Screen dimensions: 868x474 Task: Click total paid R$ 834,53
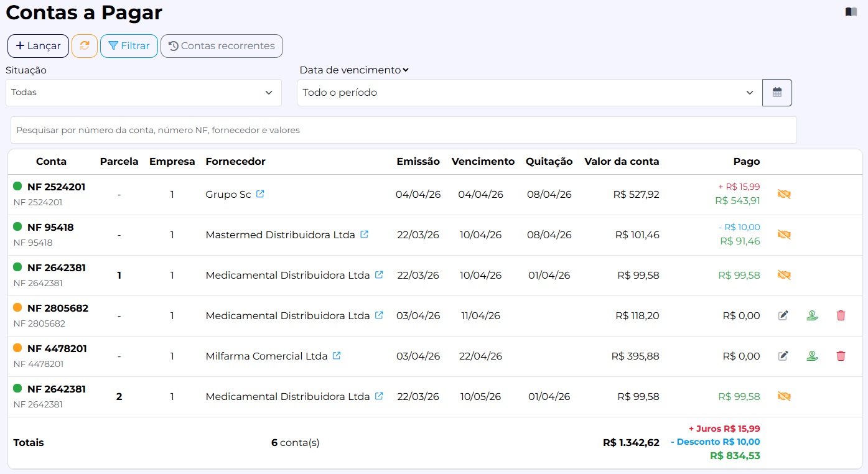tap(735, 455)
